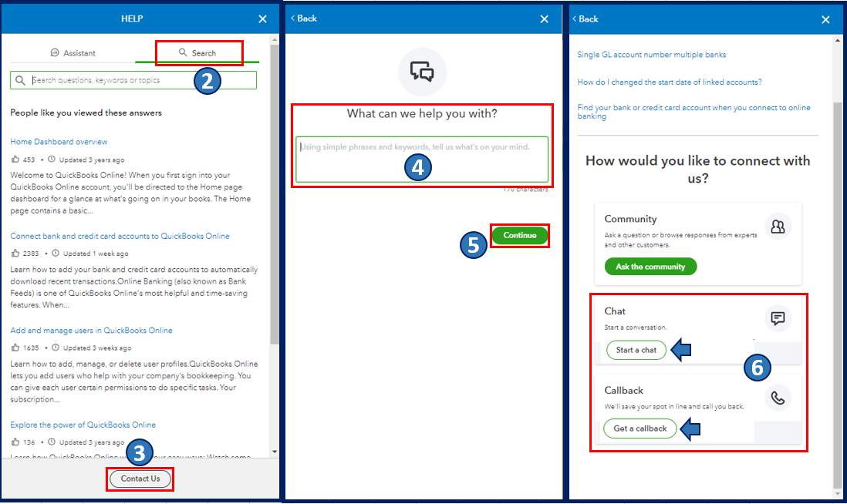Viewport: 847px width, 504px height.
Task: Open Add and manage users in QuickBooks Online
Action: [91, 331]
